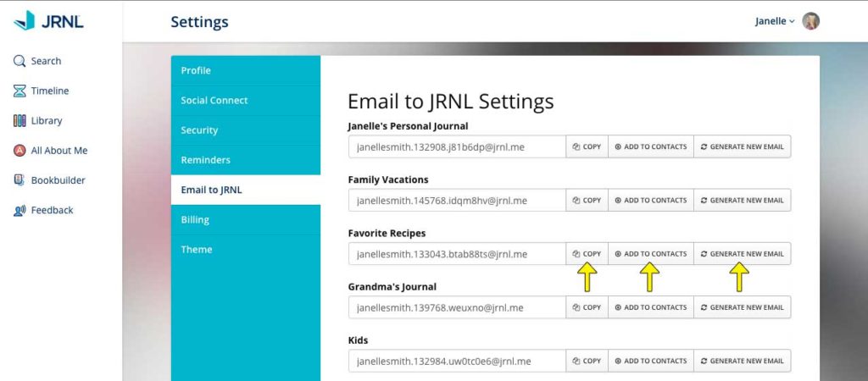Click the Family Vacations email field

pos(457,200)
